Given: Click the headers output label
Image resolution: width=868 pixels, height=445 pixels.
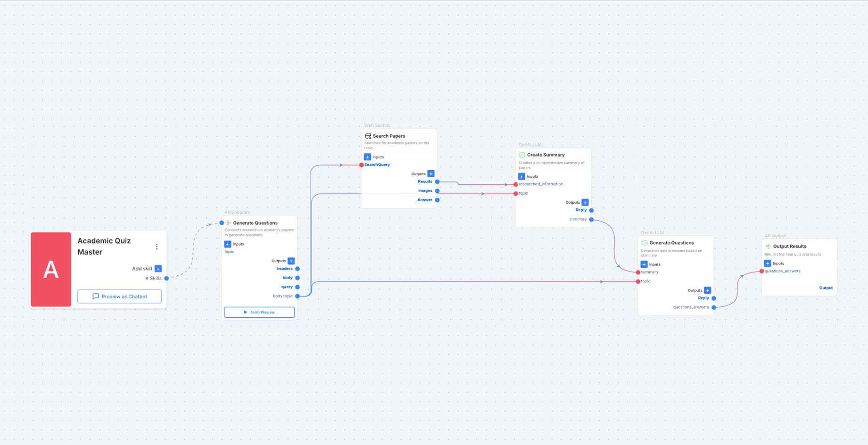Looking at the screenshot, I should pyautogui.click(x=285, y=269).
